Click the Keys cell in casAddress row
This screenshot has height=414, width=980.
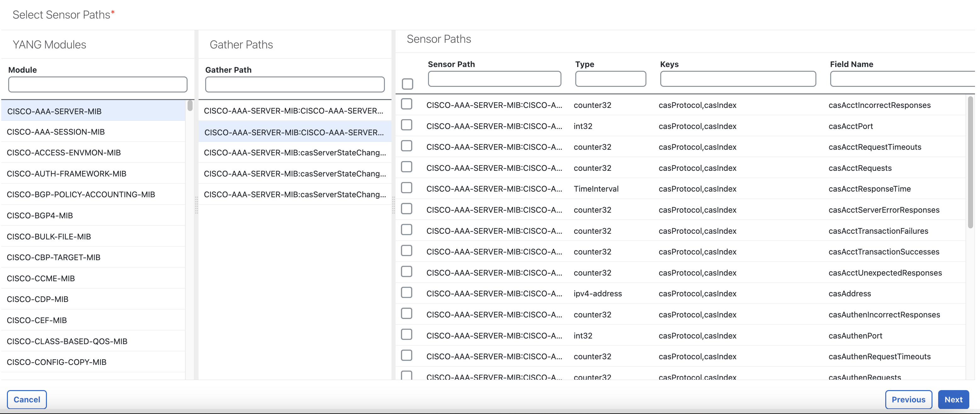coord(697,294)
